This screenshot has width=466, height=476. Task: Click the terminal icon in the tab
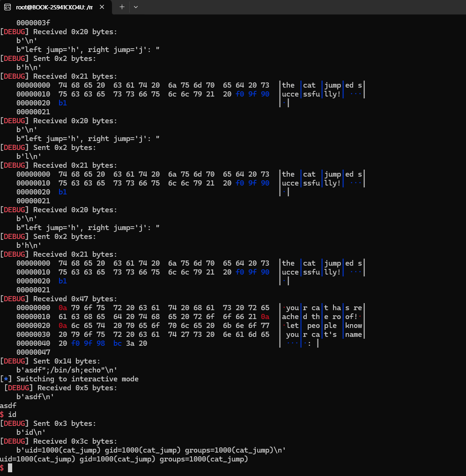[x=7, y=7]
